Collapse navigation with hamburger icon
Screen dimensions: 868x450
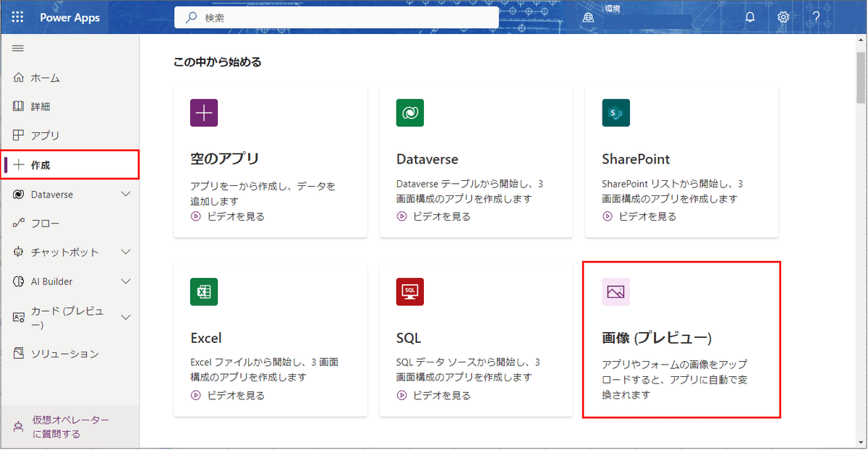click(18, 48)
